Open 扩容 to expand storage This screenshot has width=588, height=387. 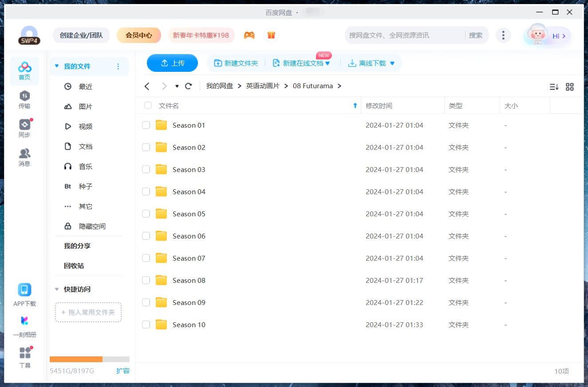123,371
